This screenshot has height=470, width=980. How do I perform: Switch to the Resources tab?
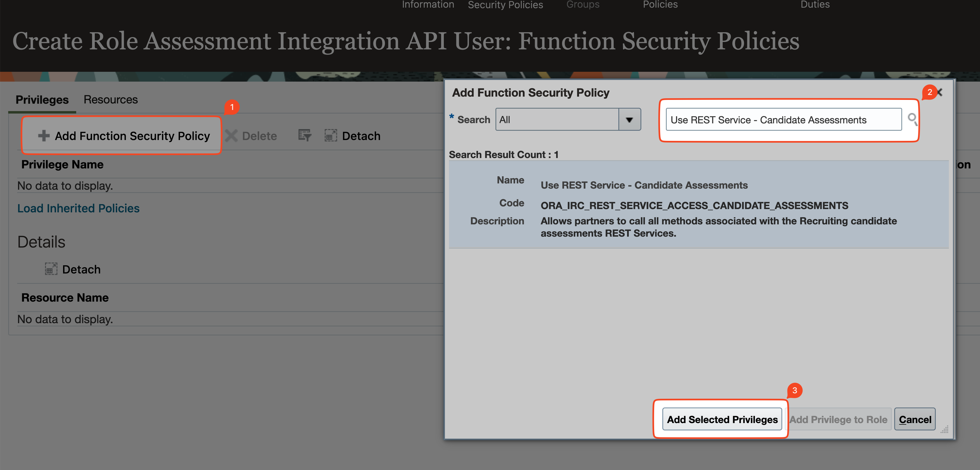coord(110,100)
